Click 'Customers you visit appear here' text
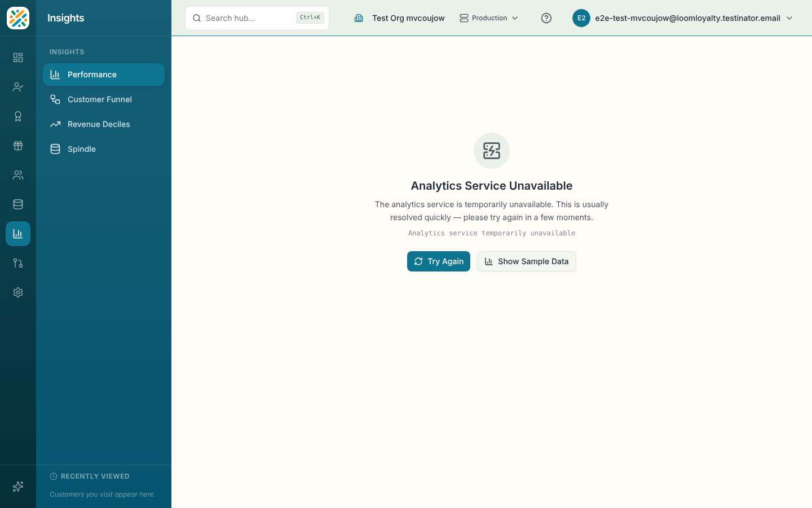 click(x=103, y=494)
